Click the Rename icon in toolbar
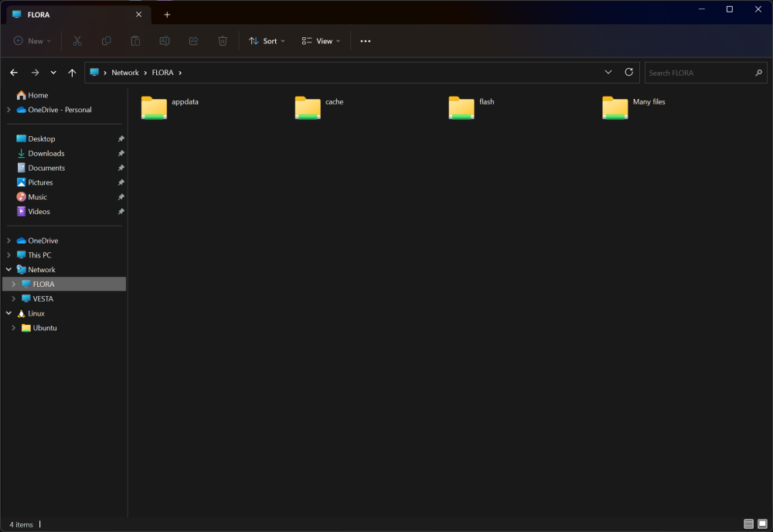Image resolution: width=773 pixels, height=532 pixels. 164,41
